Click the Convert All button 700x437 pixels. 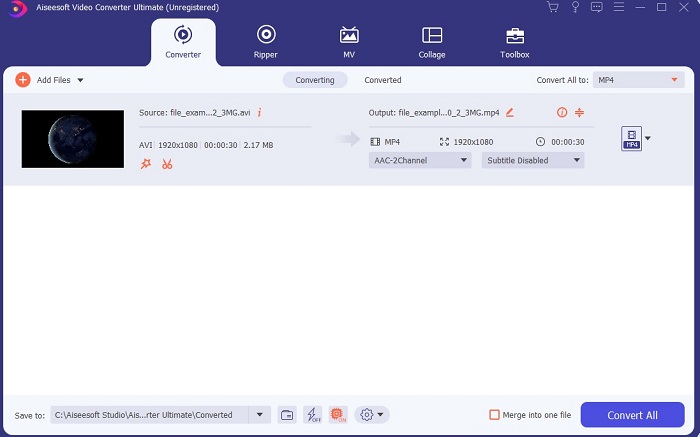pyautogui.click(x=632, y=415)
